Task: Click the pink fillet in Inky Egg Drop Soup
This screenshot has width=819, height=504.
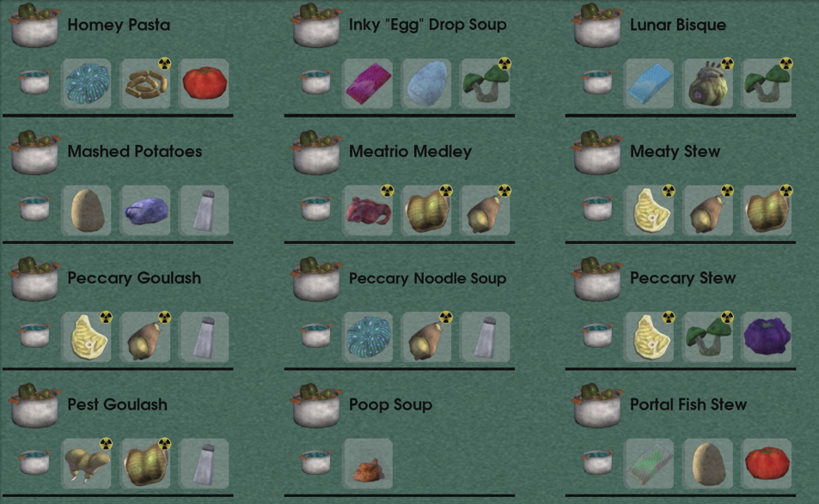Action: [368, 83]
